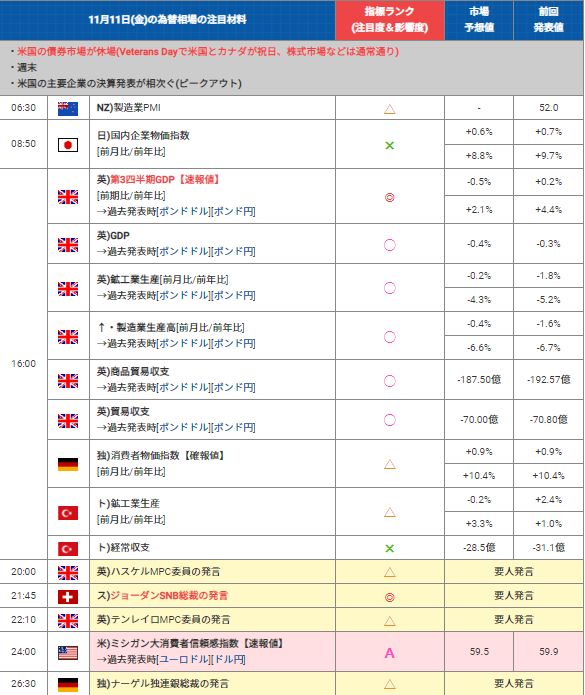The width and height of the screenshot is (585, 695).
Task: Click the triangle rank icon for NZ 製造業PMI
Action: click(390, 109)
